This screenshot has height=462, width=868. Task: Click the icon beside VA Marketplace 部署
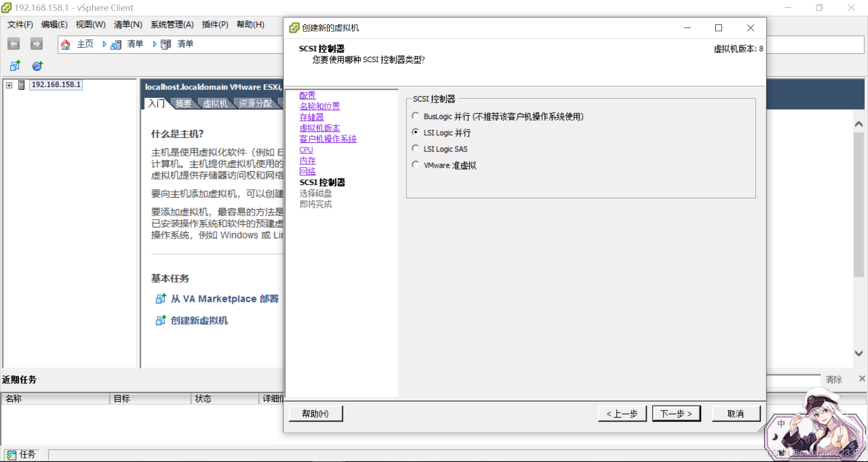[161, 299]
